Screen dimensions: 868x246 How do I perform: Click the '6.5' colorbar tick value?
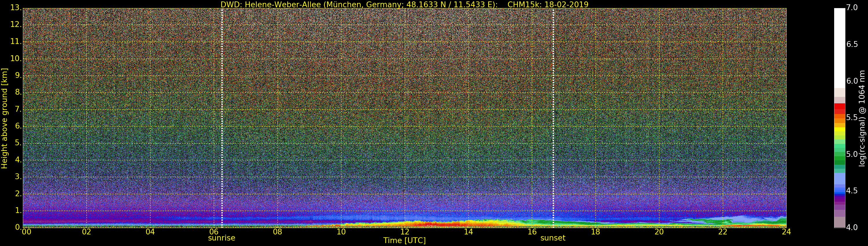(852, 44)
